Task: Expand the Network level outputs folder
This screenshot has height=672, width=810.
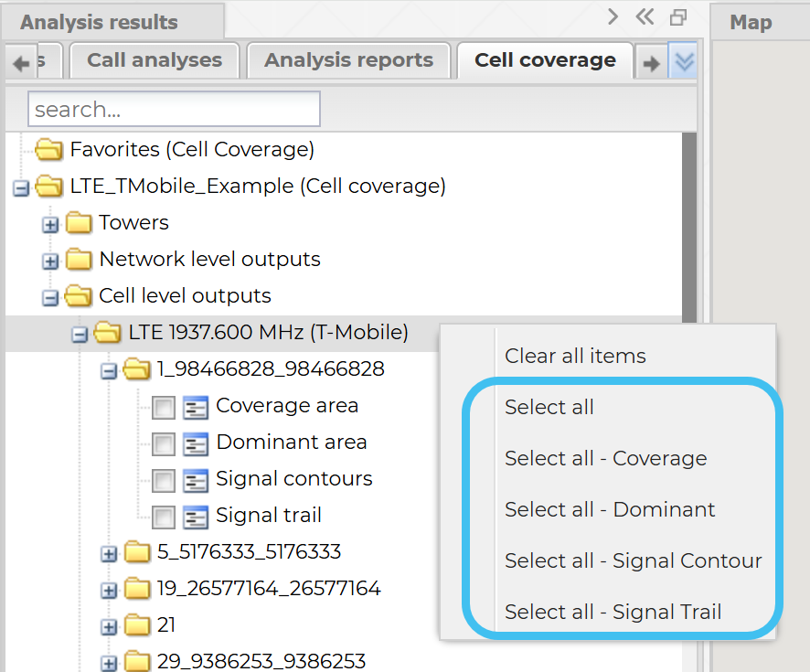Action: coord(51,261)
